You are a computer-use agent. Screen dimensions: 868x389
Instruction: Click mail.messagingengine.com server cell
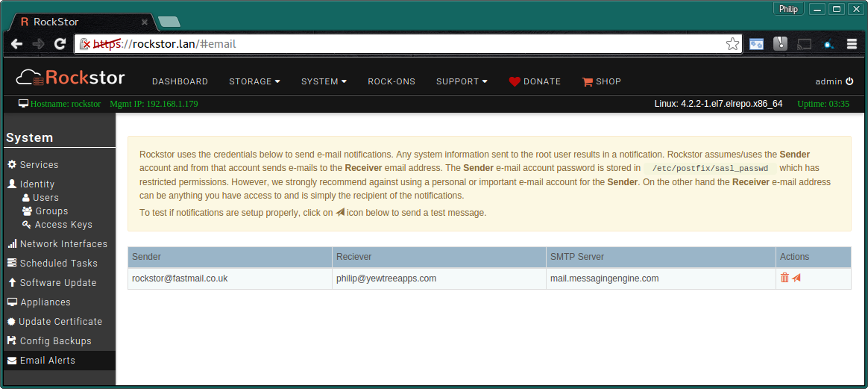point(661,278)
